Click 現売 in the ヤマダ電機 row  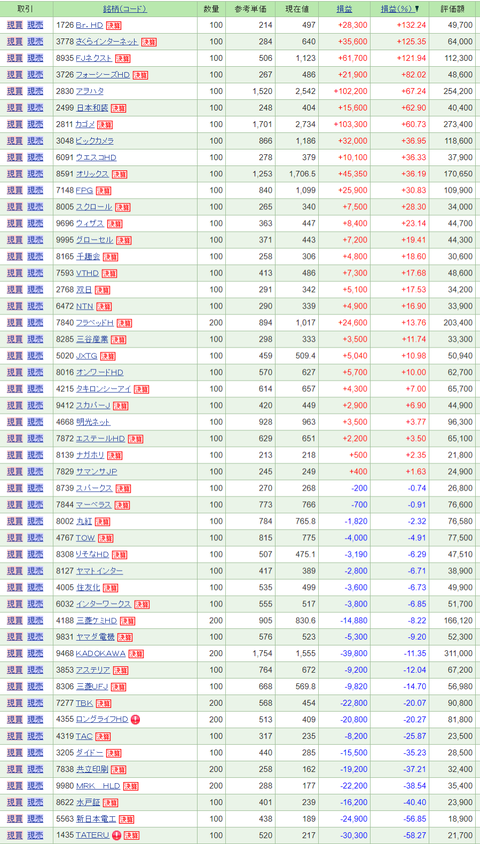pyautogui.click(x=35, y=638)
